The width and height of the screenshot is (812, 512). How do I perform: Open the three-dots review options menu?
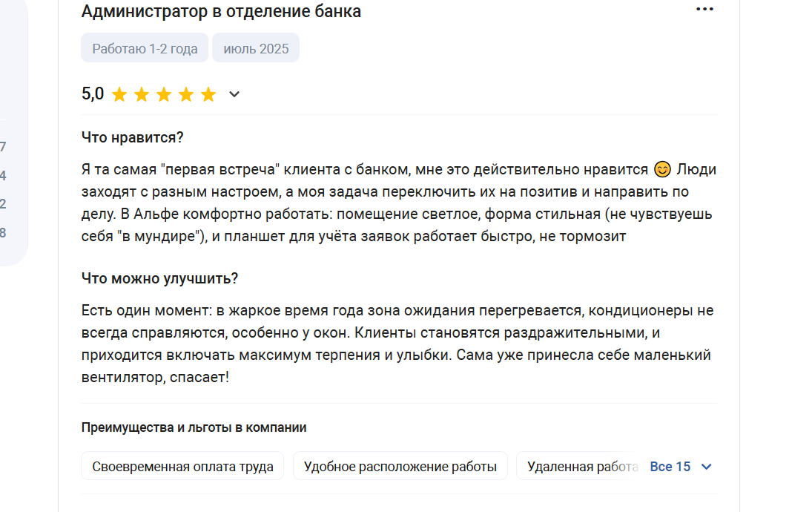704,10
